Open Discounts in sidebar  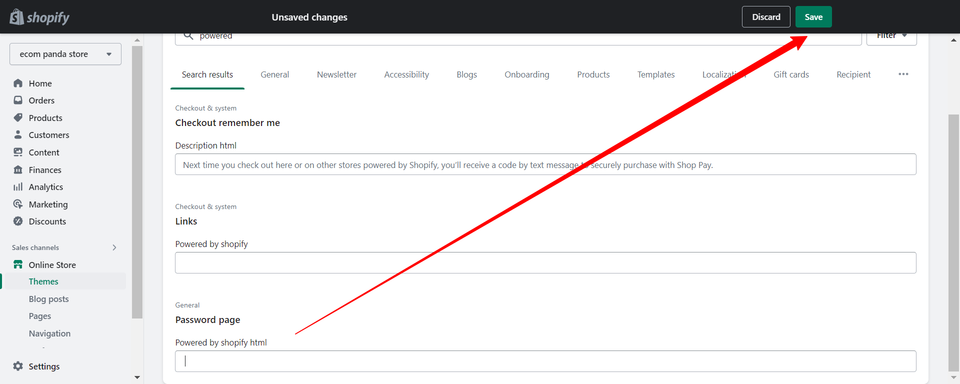[x=47, y=222]
